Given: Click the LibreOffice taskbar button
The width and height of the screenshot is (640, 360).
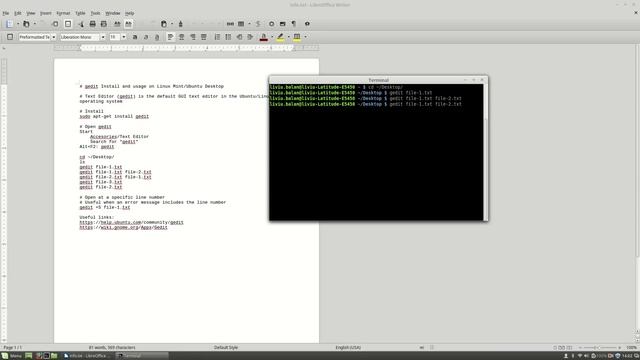Looking at the screenshot, I should [x=87, y=356].
